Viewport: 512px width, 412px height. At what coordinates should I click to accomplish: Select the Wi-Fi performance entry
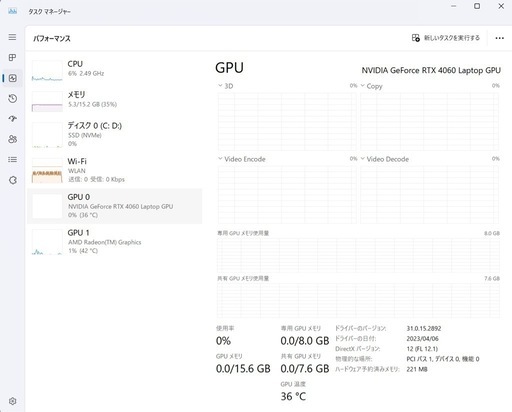115,170
